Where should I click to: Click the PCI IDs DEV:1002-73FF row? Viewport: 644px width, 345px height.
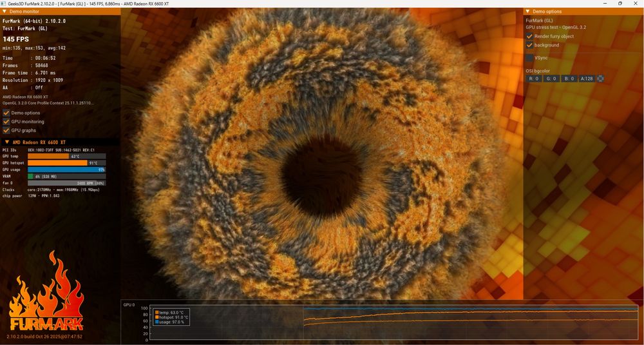(49, 150)
